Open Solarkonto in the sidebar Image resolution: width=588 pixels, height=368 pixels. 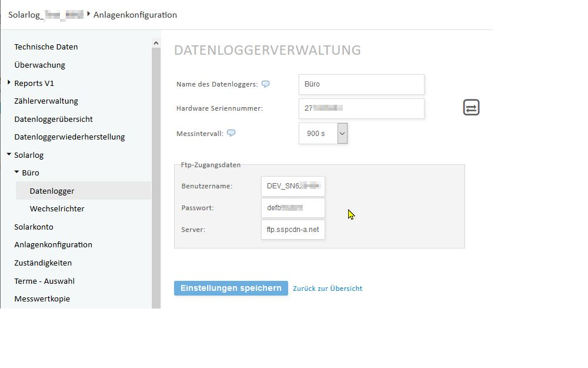pyautogui.click(x=34, y=227)
